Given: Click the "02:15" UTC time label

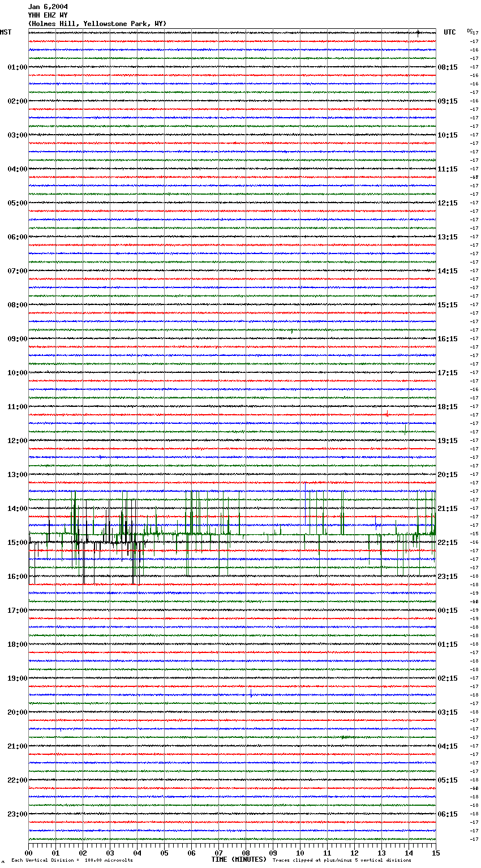Looking at the screenshot, I should (x=448, y=678).
